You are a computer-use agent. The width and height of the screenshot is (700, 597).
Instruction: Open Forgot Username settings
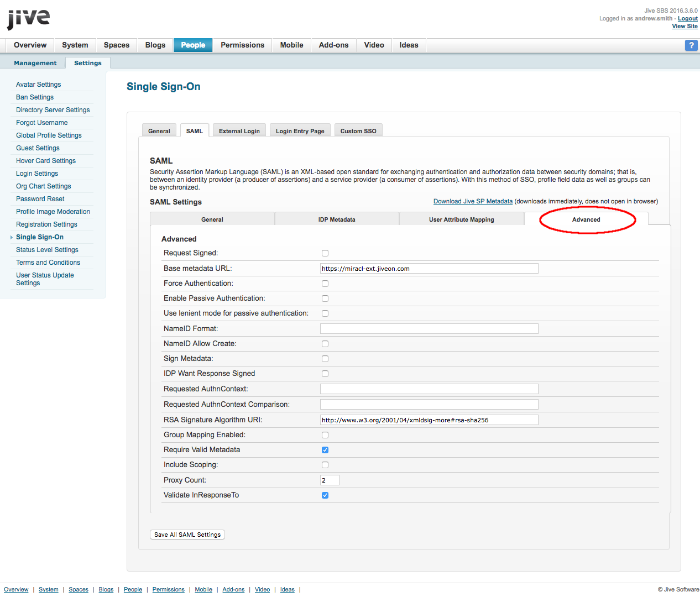point(42,123)
